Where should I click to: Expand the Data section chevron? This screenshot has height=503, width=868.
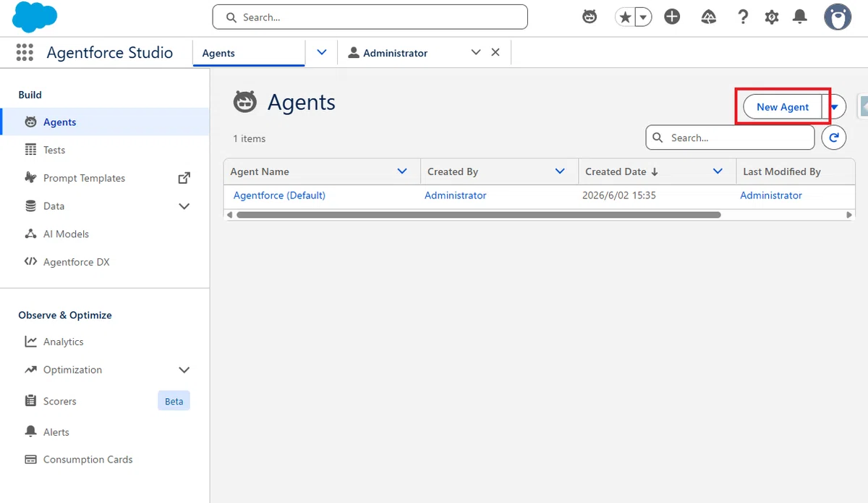tap(184, 206)
